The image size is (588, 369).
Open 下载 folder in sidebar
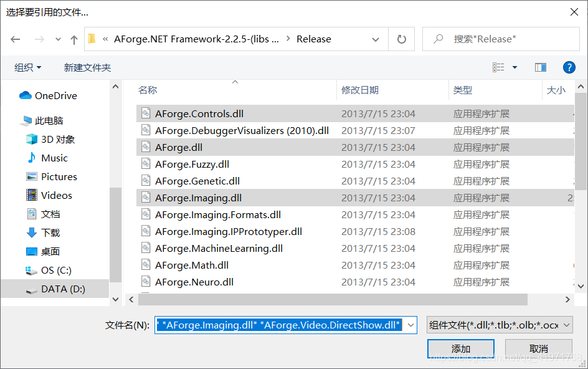[44, 232]
